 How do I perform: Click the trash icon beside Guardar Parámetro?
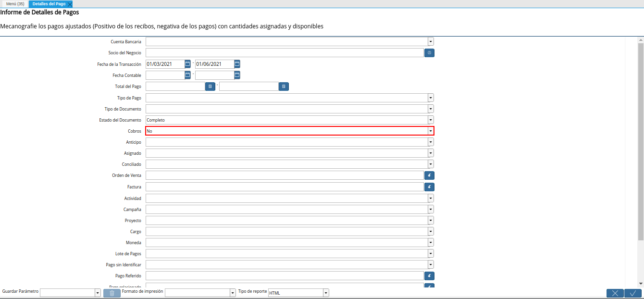click(112, 293)
